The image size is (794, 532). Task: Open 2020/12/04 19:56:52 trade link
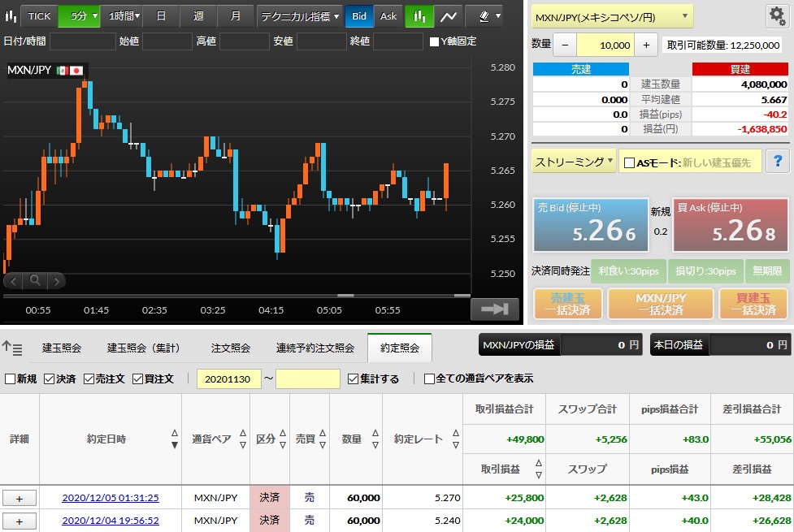(111, 521)
